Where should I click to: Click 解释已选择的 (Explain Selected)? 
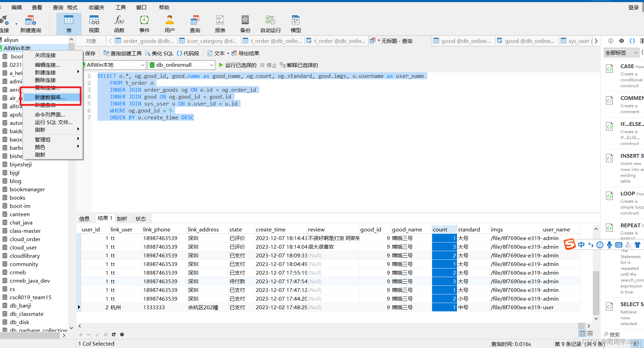point(299,65)
